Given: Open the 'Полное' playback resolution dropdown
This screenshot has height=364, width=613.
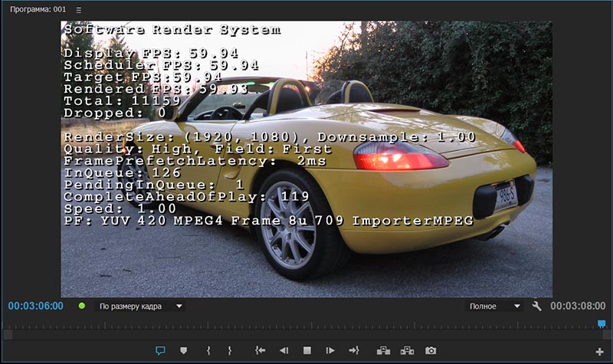Looking at the screenshot, I should [494, 306].
